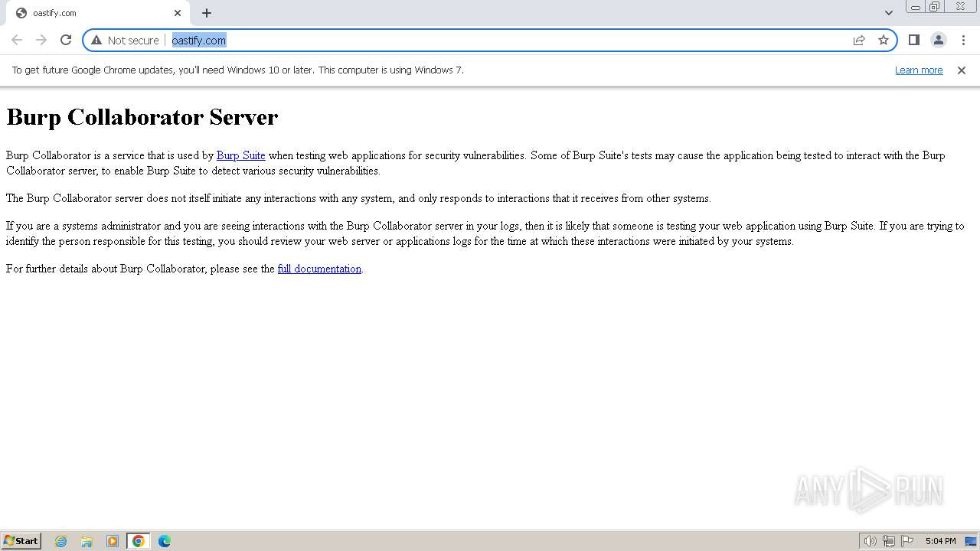Open Windows Media Player from the taskbar

113,541
